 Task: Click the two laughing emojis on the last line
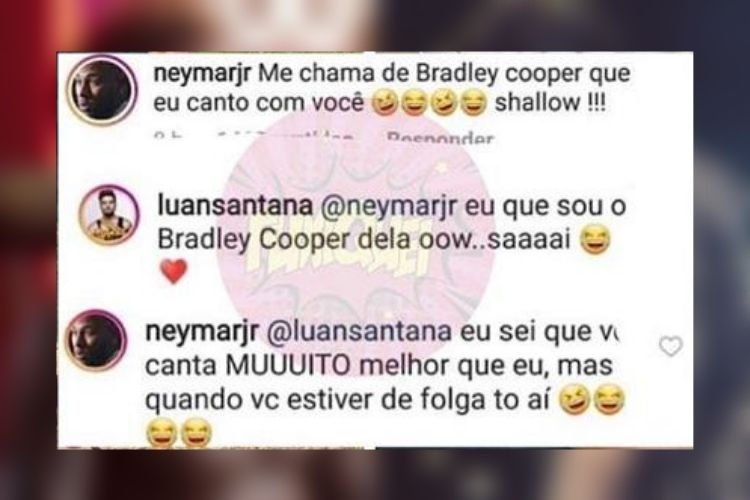pos(179,432)
